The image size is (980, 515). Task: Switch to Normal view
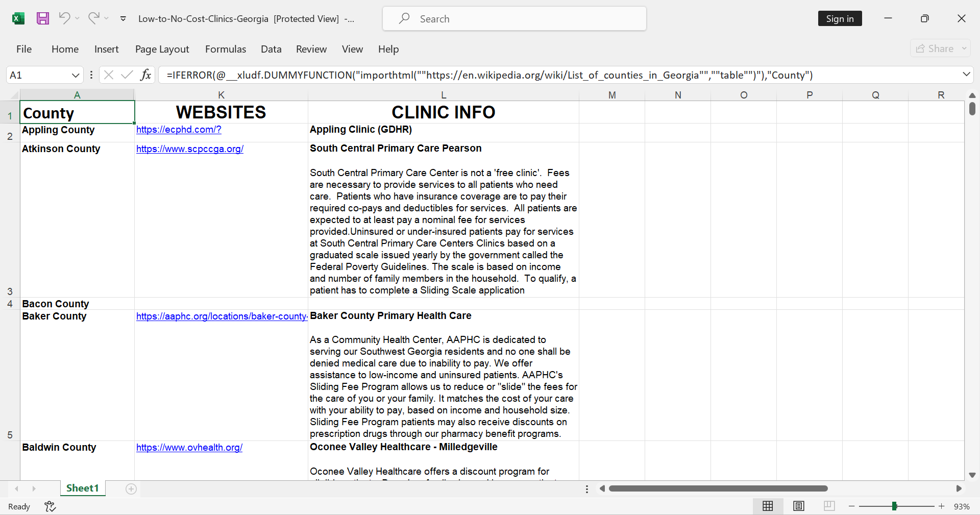point(768,506)
